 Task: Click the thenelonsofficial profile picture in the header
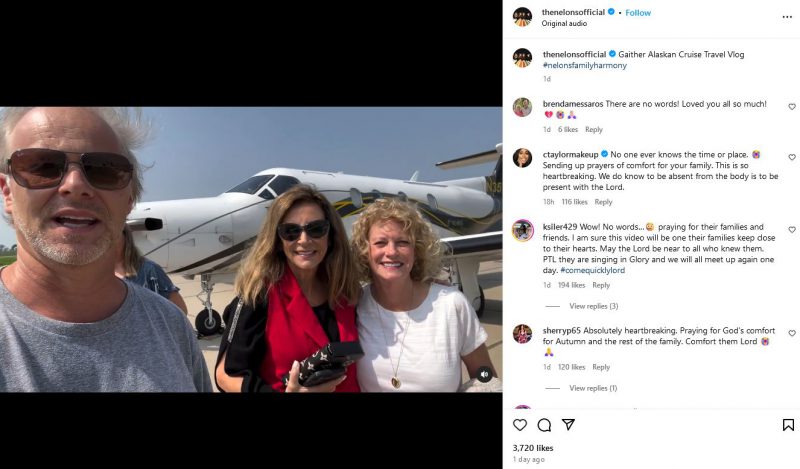tap(522, 17)
